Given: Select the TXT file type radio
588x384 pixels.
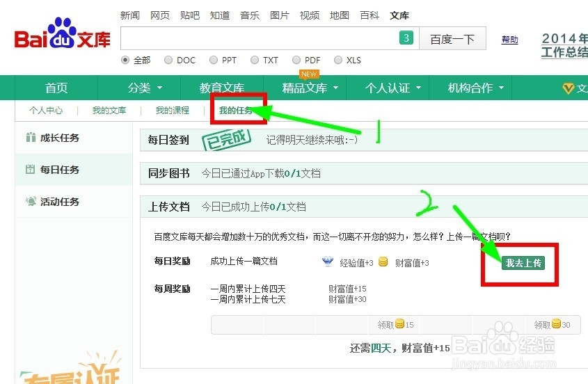Looking at the screenshot, I should click(x=255, y=60).
